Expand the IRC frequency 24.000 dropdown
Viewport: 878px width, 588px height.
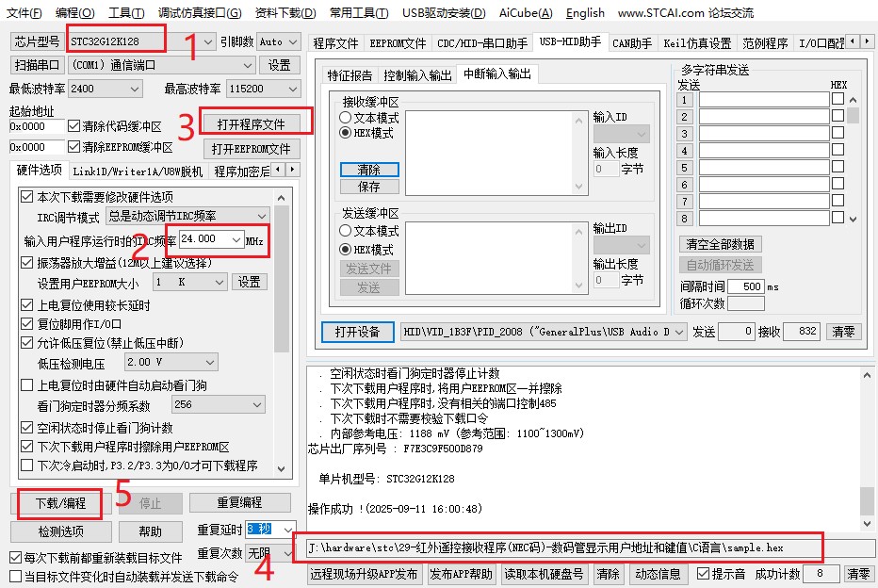(x=235, y=239)
